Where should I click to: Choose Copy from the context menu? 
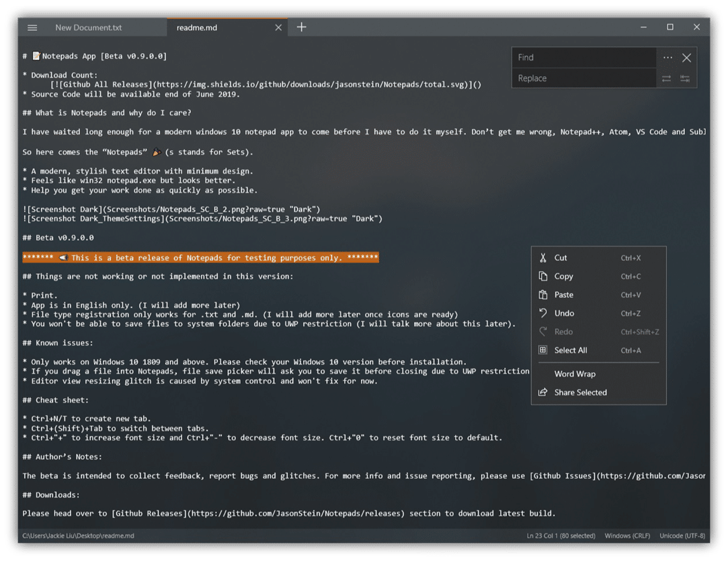point(563,276)
